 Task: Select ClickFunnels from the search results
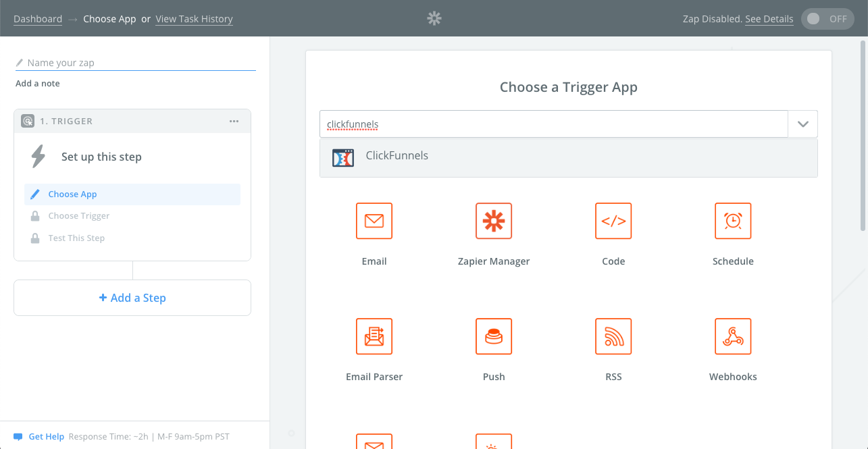tap(569, 158)
